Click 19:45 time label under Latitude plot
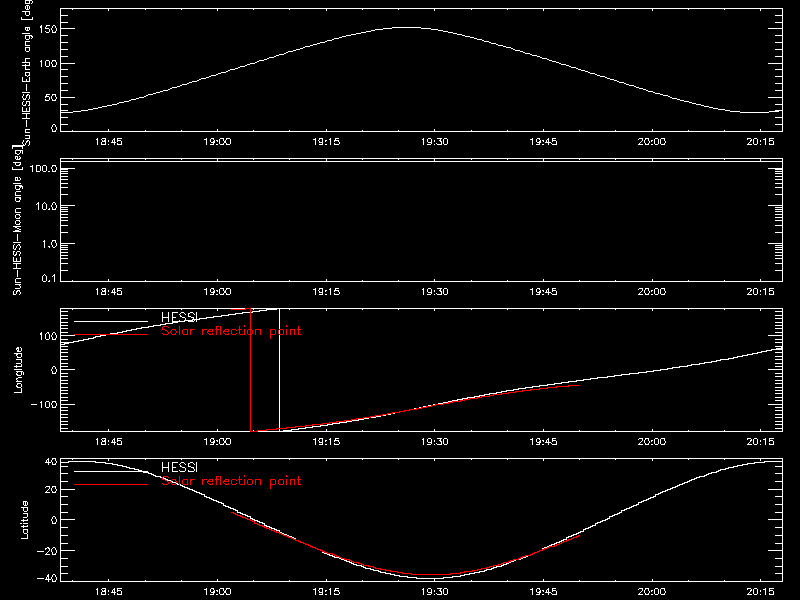 point(543,592)
